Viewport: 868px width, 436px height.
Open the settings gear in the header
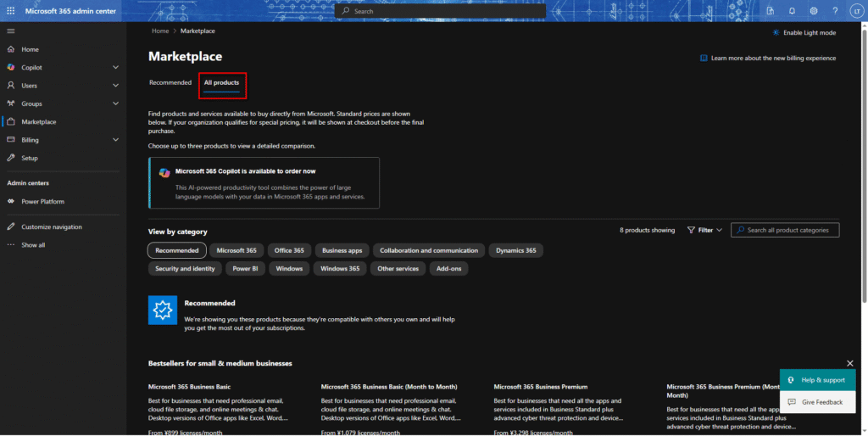814,11
